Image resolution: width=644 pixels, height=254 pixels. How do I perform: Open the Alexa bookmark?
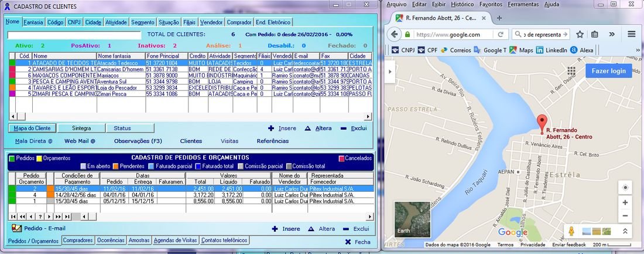581,50
